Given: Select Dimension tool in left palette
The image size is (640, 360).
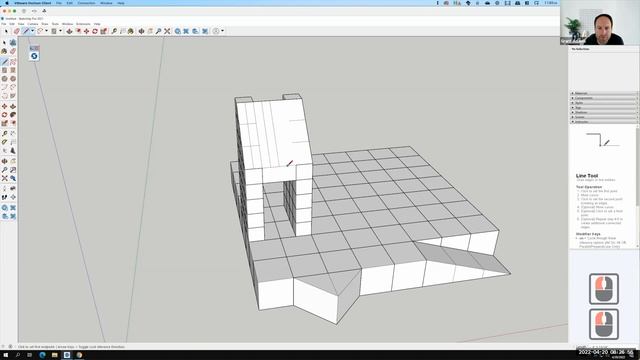Looking at the screenshot, I should click(x=13, y=133).
